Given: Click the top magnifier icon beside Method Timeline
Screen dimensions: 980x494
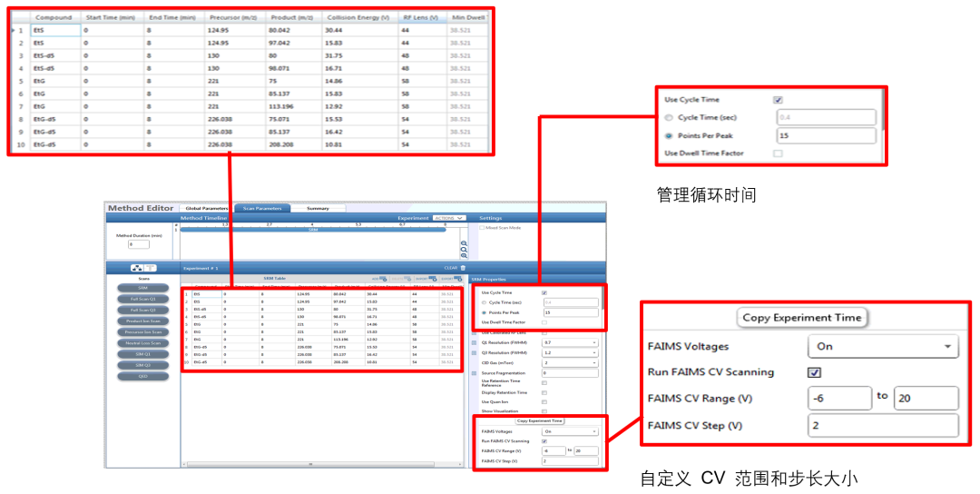Looking at the screenshot, I should click(464, 243).
